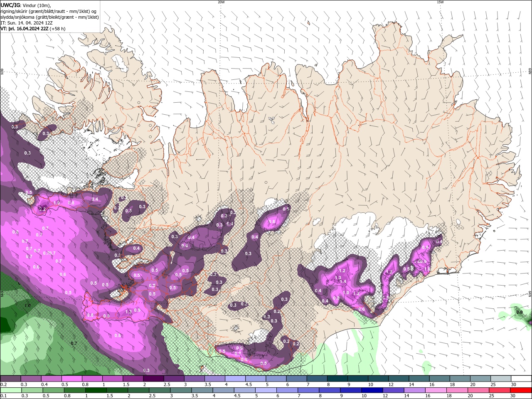Click the 4 light lavender swatch in top legend row
The height and width of the screenshot is (399, 532).
pos(235,379)
